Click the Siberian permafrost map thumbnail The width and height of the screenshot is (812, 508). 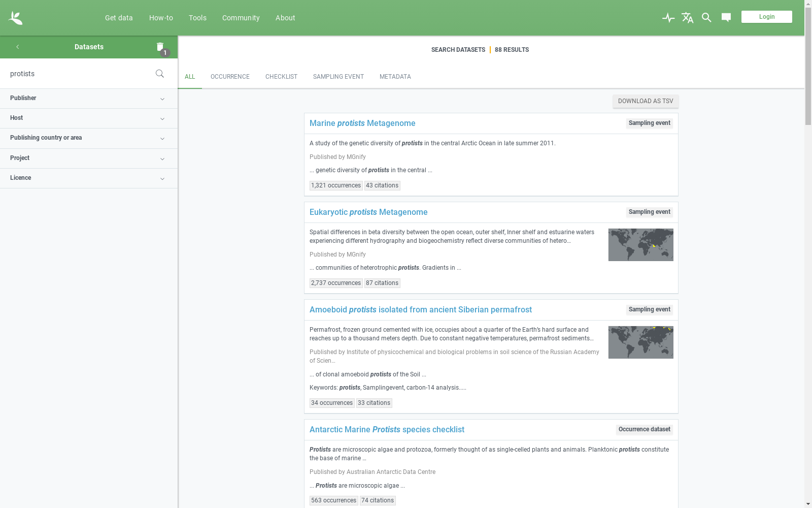(641, 342)
